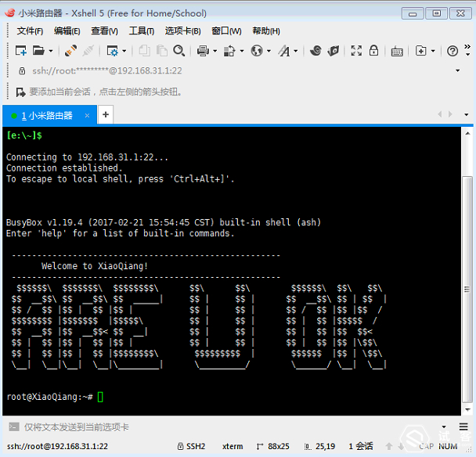Screen dimensions: 476x457
Task: Click the xterm status entry
Action: click(x=233, y=446)
